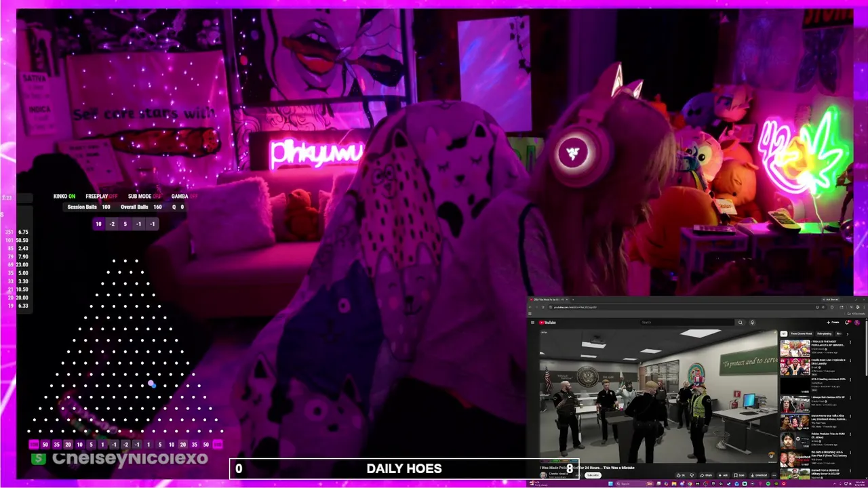Go to YouTube home via logo
Viewport: 868px width, 488px height.
(547, 323)
